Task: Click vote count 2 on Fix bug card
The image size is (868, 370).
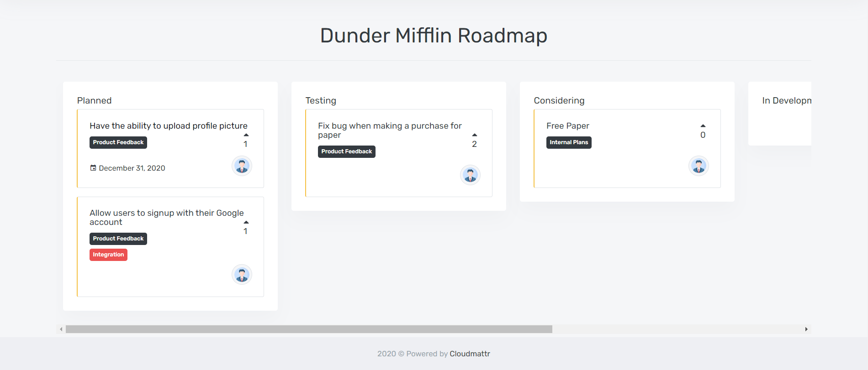Action: click(474, 144)
